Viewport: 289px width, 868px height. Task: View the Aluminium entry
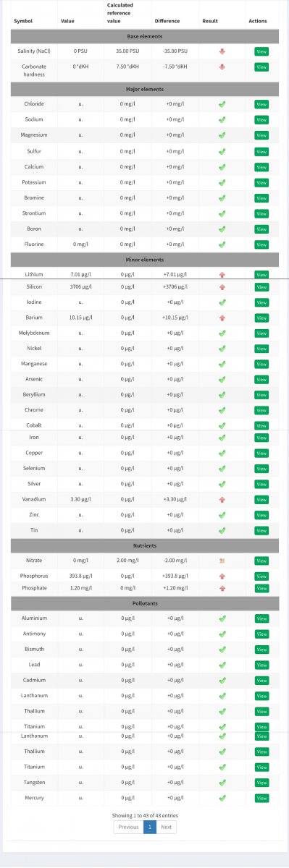tap(261, 618)
